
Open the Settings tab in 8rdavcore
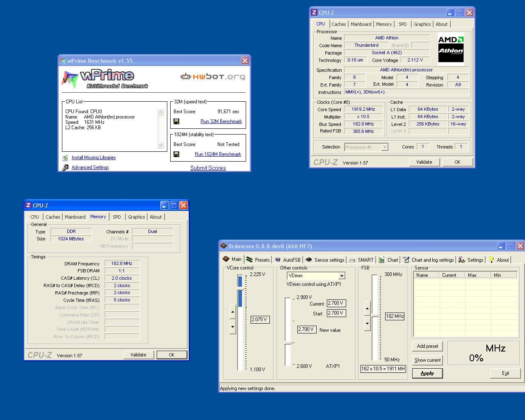(471, 260)
